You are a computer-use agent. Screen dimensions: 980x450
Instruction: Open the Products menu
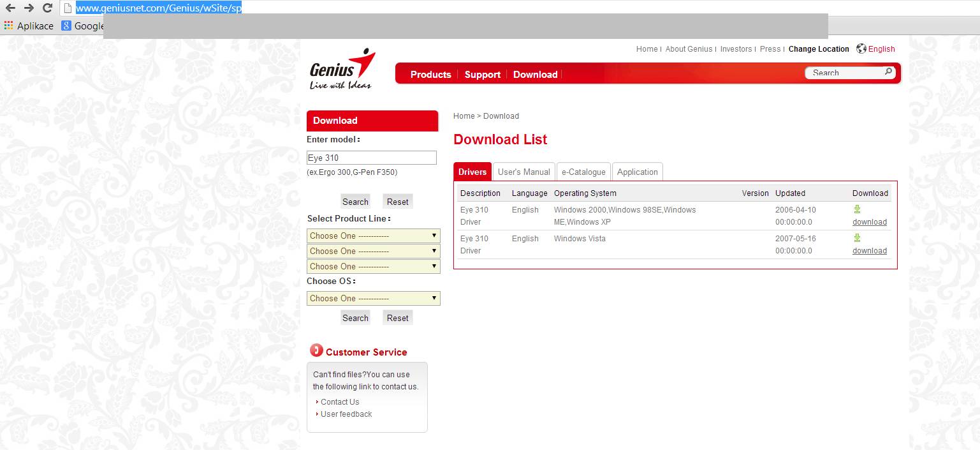[x=431, y=75]
